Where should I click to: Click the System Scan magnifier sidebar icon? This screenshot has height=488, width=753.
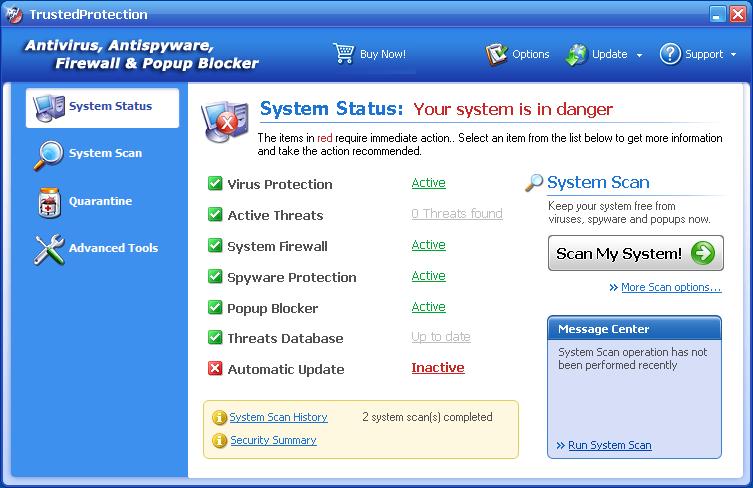[x=48, y=154]
